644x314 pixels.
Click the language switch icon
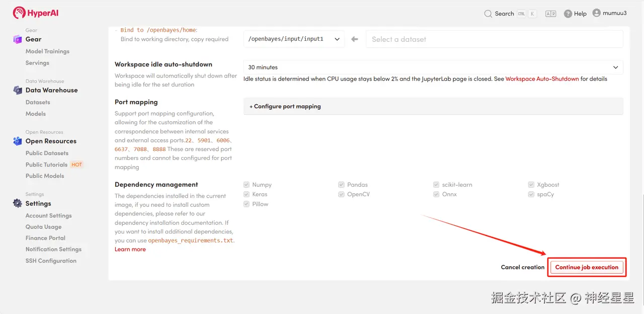point(551,14)
